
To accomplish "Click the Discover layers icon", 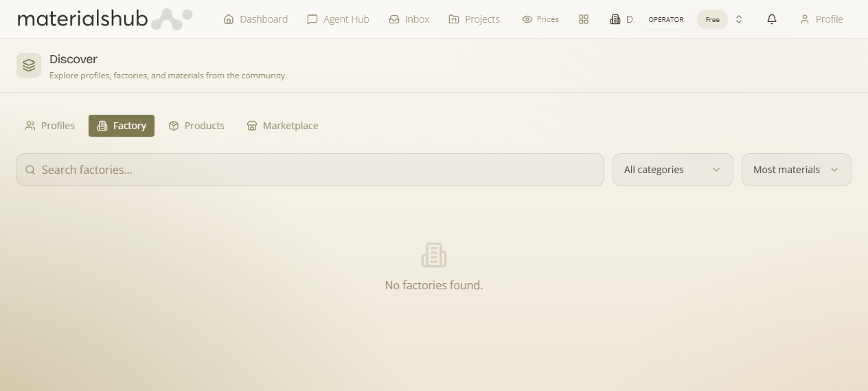I will pos(29,65).
